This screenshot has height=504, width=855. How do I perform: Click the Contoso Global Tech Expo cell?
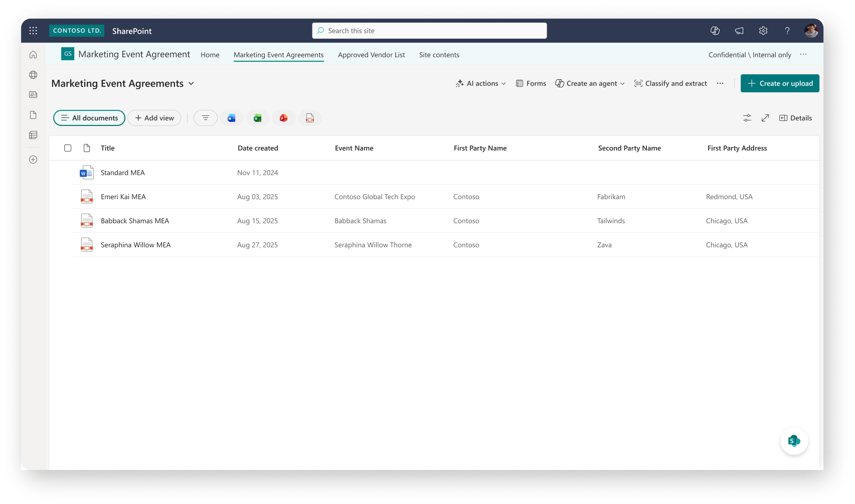tap(375, 197)
